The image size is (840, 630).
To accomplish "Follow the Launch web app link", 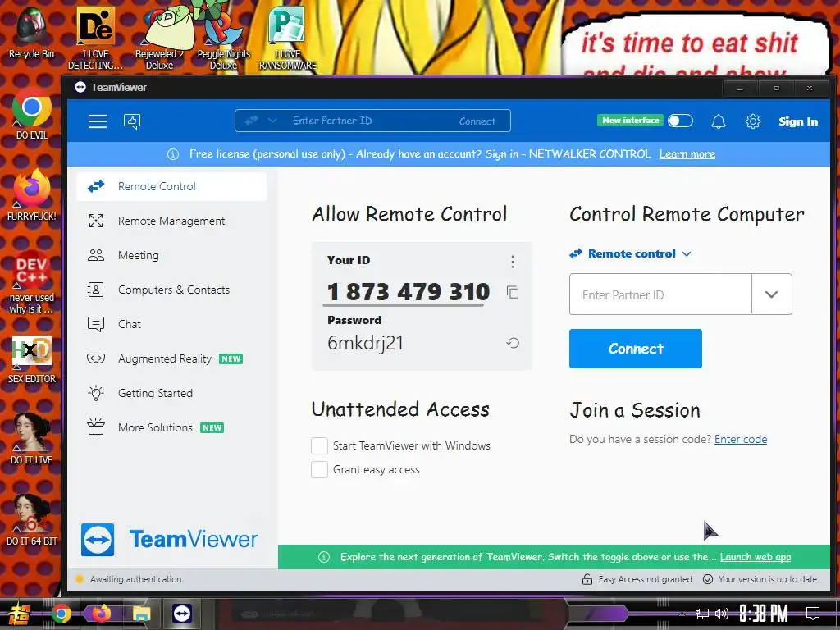I will pyautogui.click(x=755, y=557).
